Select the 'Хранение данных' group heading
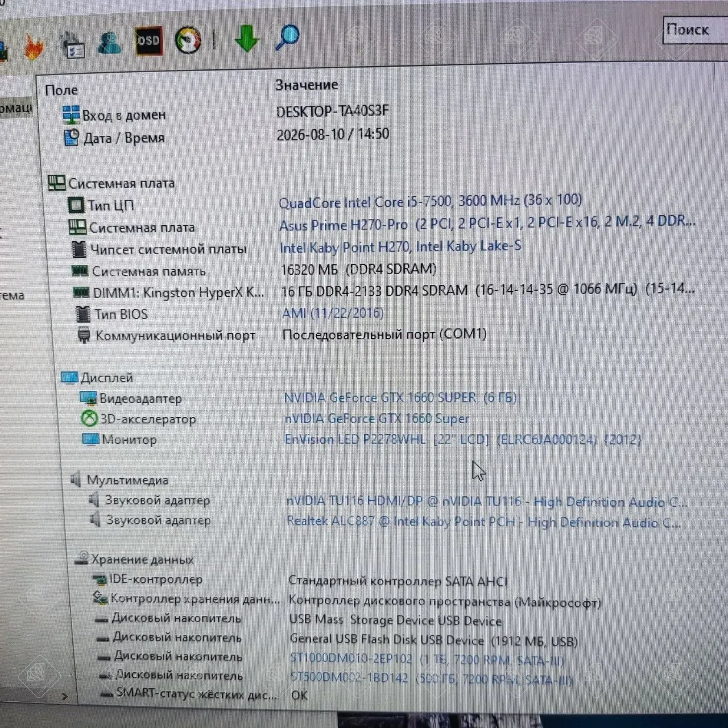Image resolution: width=728 pixels, height=728 pixels. point(142,559)
